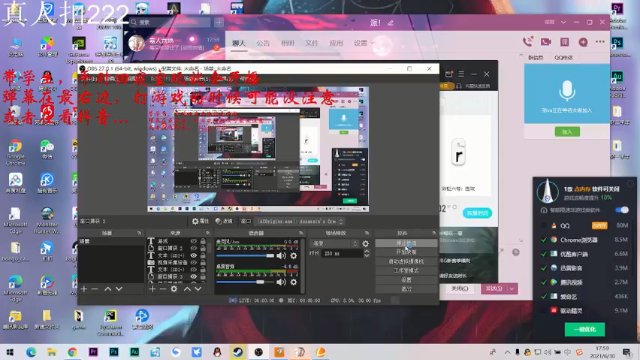This screenshot has height=360, width=640.
Task: Mute the 麦克风/Aux speaker icon
Action: tap(281, 256)
